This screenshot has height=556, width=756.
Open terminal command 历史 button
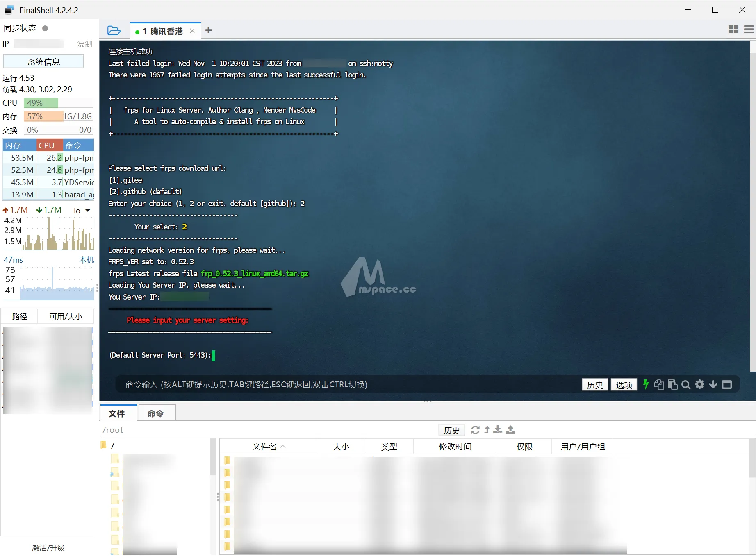(x=595, y=385)
